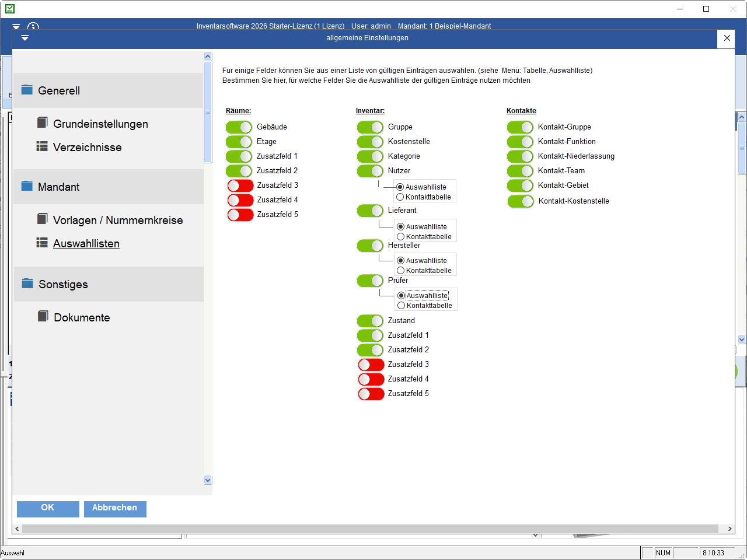
Task: Turn off the Kontakt-Gruppe toggle
Action: (520, 127)
